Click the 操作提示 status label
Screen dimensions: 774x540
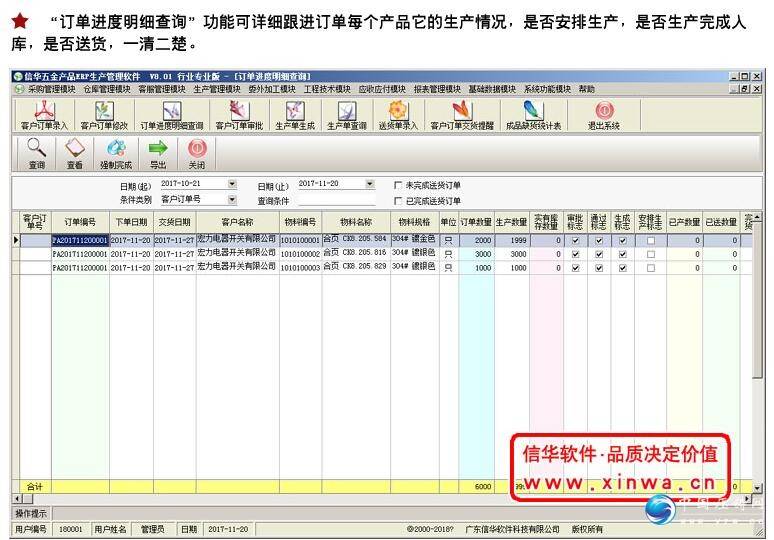click(x=31, y=513)
